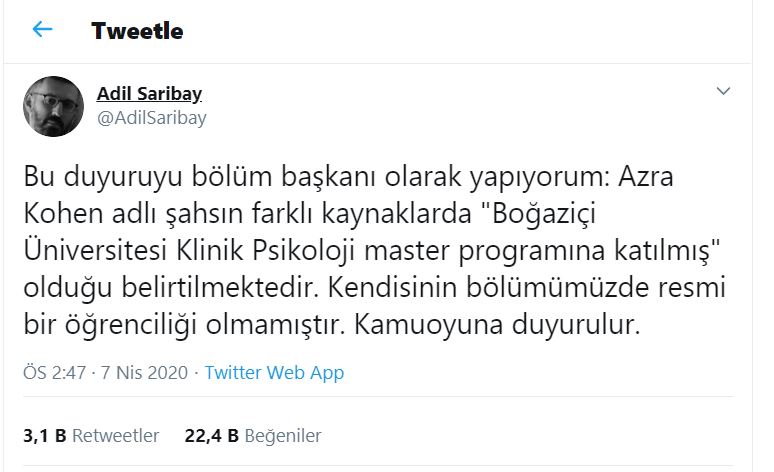
Task: Click the Tweetle page heading
Action: coord(137,31)
